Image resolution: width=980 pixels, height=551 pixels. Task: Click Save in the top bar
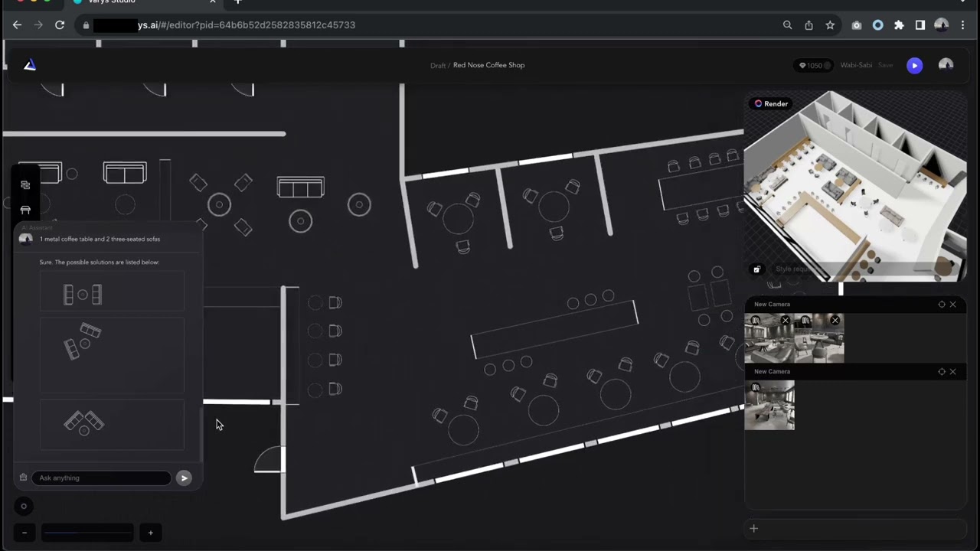click(885, 66)
